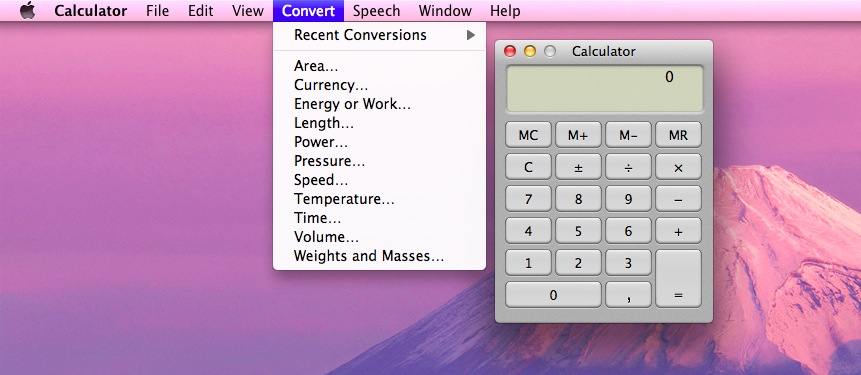Close the Calculator window with red button
Image resolution: width=861 pixels, height=375 pixels.
[x=510, y=51]
